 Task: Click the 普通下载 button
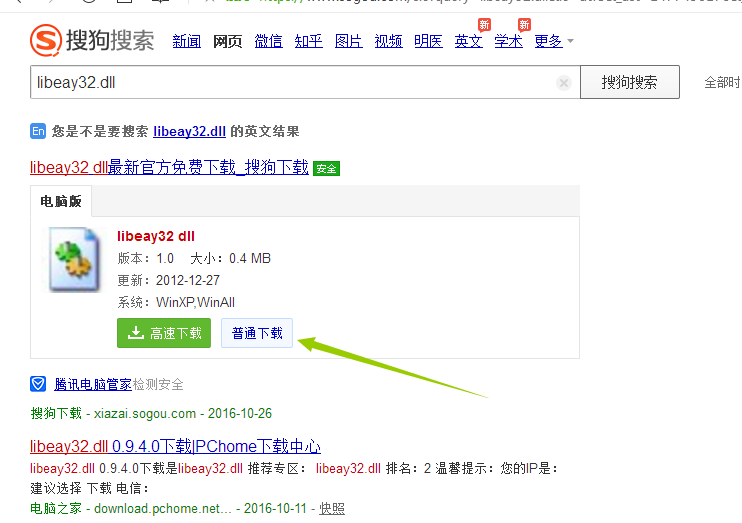click(x=257, y=333)
